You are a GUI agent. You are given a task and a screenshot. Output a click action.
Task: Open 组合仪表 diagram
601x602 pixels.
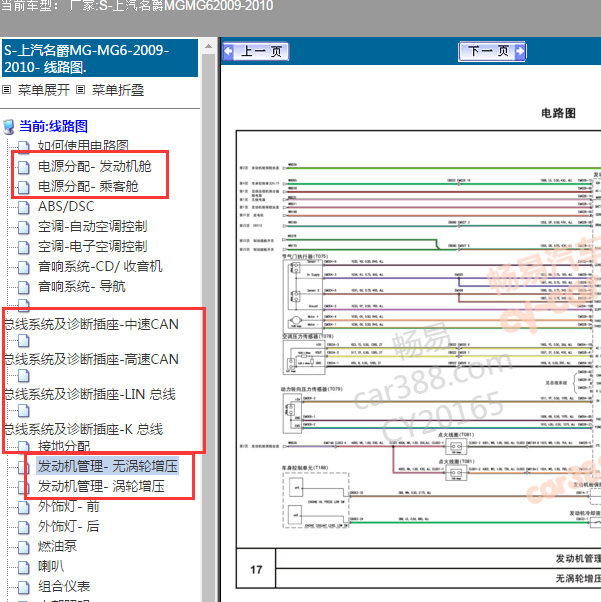(64, 586)
